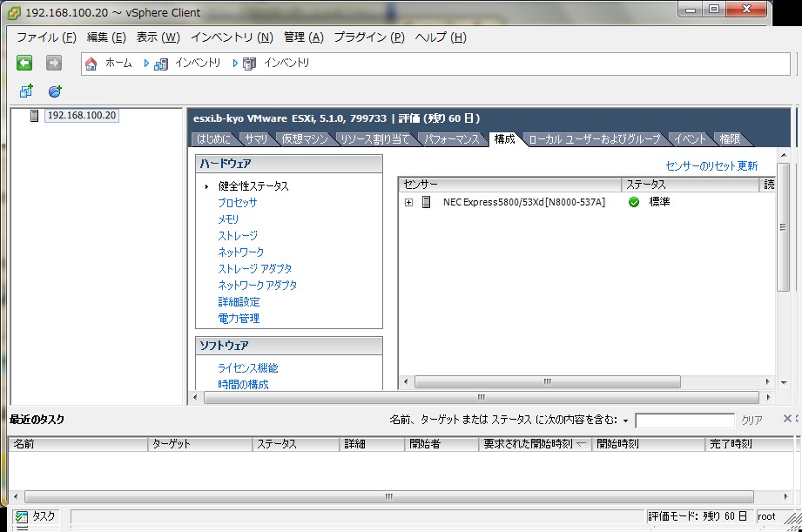Select host icon for 192.168.100.20 in tree
The image size is (802, 532).
[34, 116]
